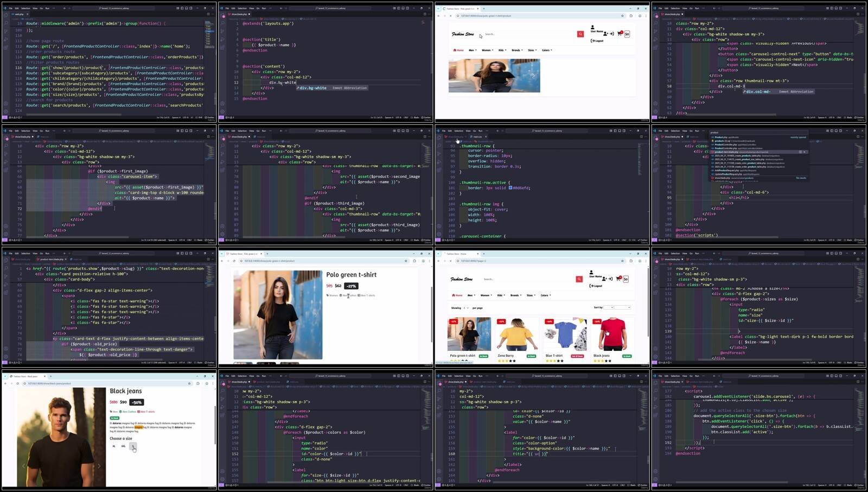Toggle bookmark star on Black jeans browser address bar
This screenshot has width=868, height=492.
tap(189, 383)
